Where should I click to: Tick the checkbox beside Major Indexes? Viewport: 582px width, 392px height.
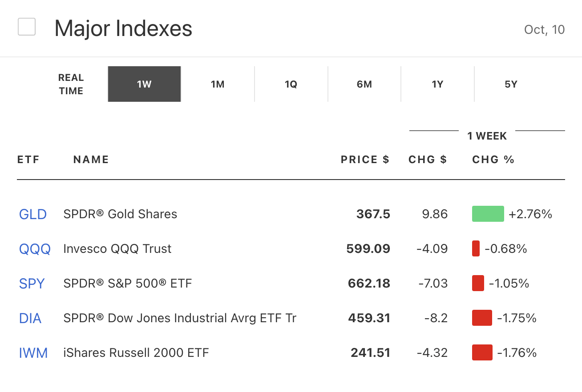point(27,27)
